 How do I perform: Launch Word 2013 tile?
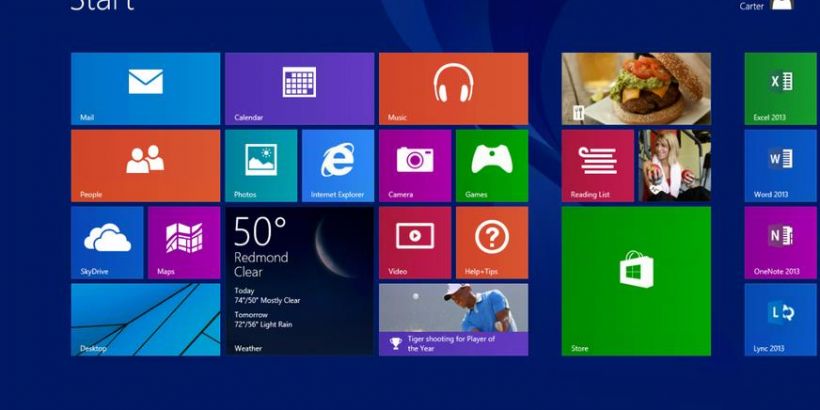780,165
